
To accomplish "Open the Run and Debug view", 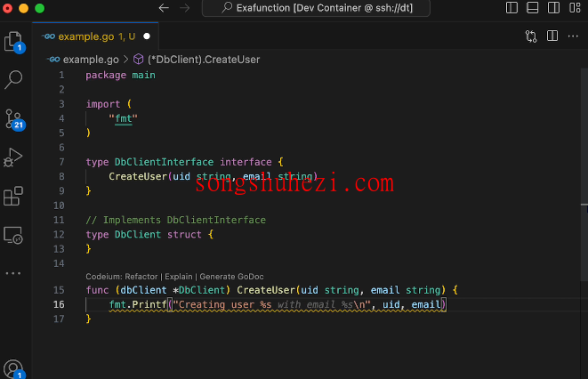I will click(13, 157).
